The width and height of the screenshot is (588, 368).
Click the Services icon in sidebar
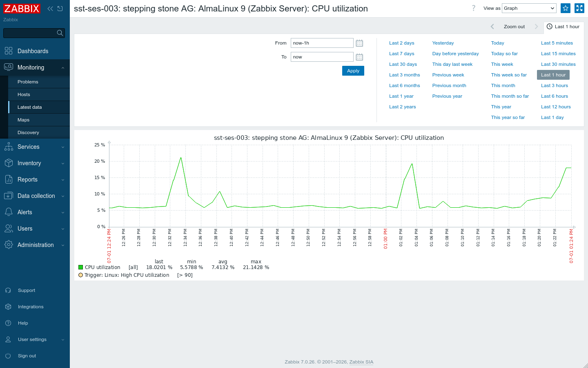pyautogui.click(x=9, y=147)
